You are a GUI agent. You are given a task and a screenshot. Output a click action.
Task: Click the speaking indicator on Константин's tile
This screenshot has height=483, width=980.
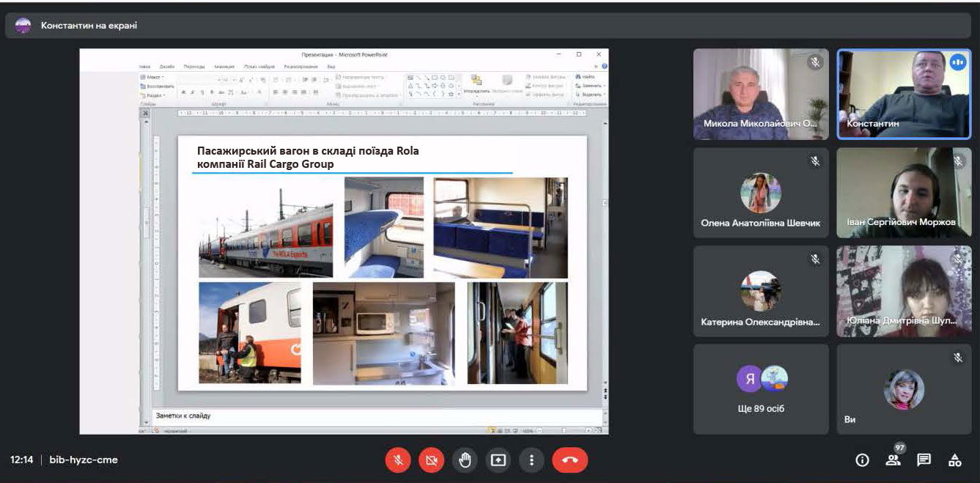point(957,62)
